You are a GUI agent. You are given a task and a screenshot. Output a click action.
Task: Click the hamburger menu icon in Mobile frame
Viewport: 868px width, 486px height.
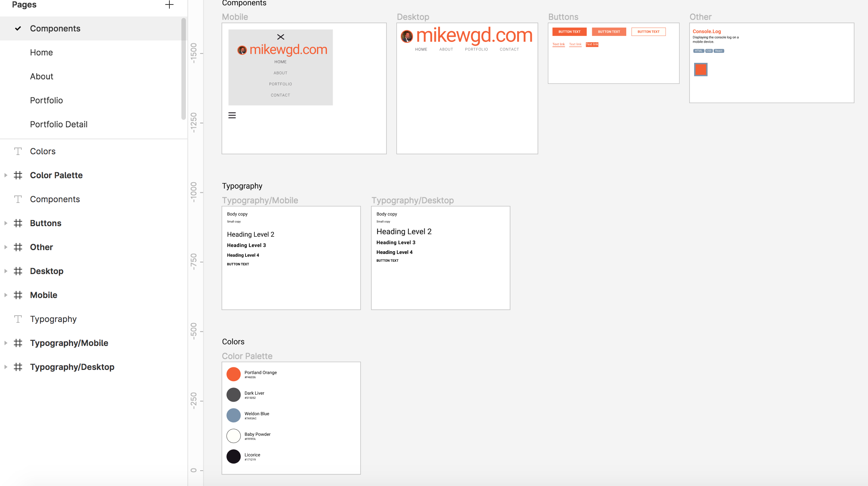coord(232,115)
